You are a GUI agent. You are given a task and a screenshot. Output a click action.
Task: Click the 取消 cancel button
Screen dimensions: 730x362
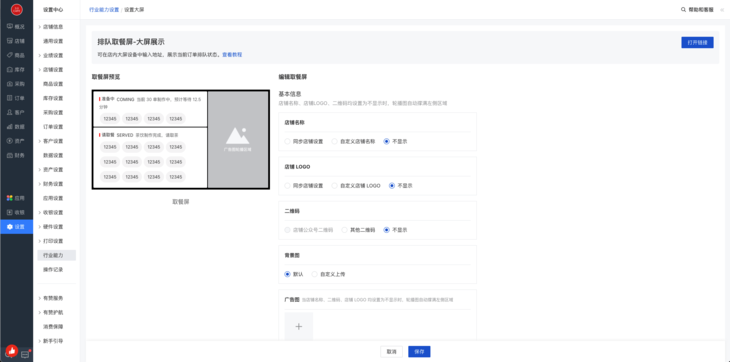point(392,352)
